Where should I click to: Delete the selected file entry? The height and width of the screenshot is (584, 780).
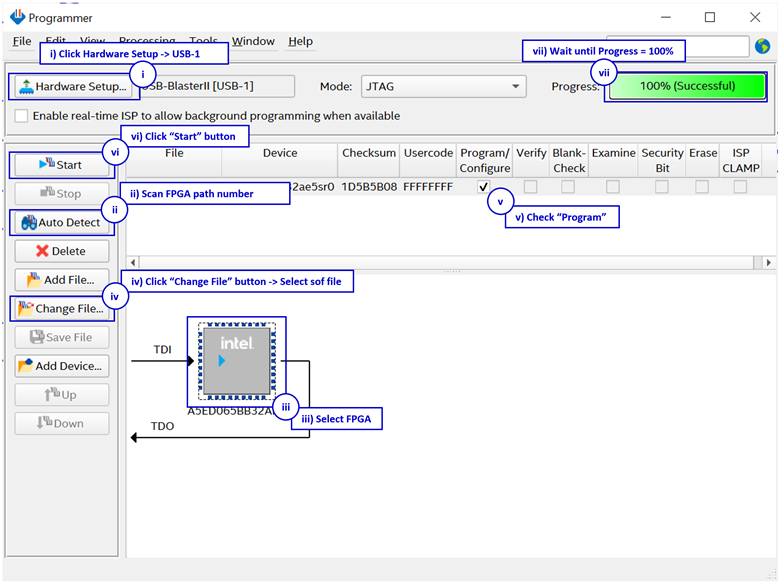point(61,251)
